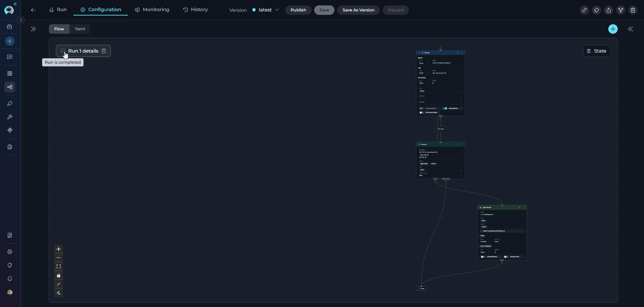Expand the left panel with double chevron
This screenshot has width=644, height=307.
click(33, 29)
